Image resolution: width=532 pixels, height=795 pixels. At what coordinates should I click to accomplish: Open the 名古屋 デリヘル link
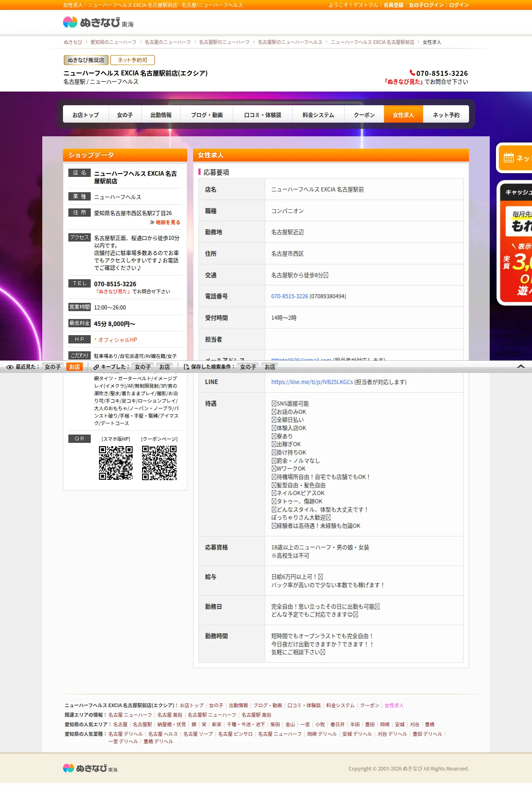[x=126, y=734]
